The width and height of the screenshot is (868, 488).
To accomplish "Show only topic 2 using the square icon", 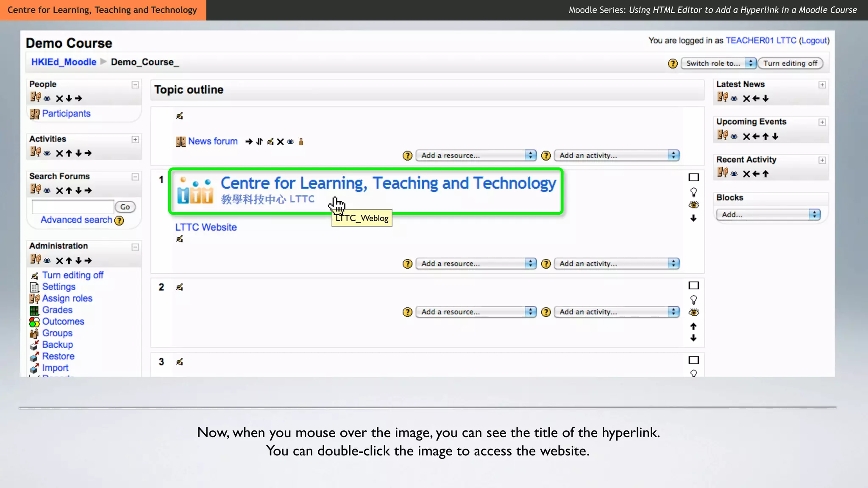I will tap(693, 286).
